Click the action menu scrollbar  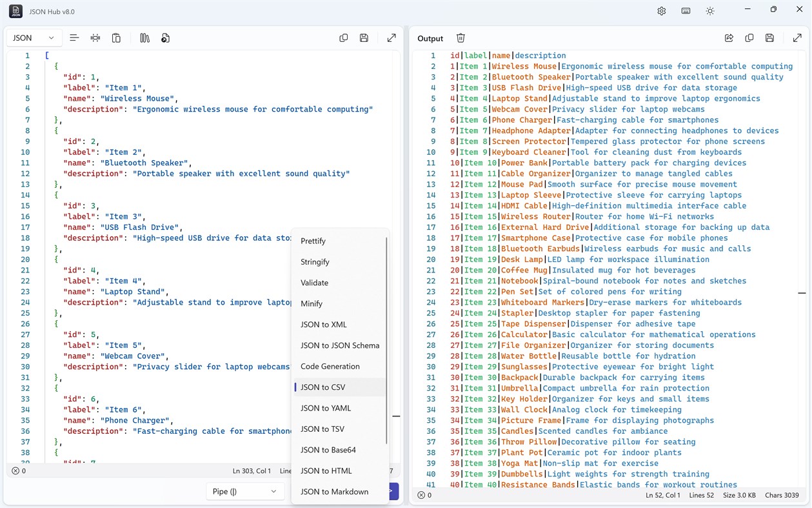[x=387, y=340]
